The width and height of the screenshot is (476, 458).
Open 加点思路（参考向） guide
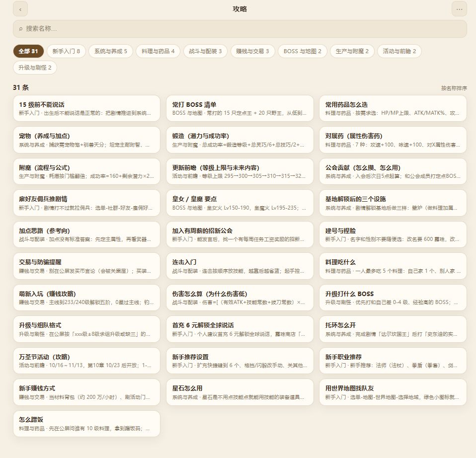tap(86, 234)
